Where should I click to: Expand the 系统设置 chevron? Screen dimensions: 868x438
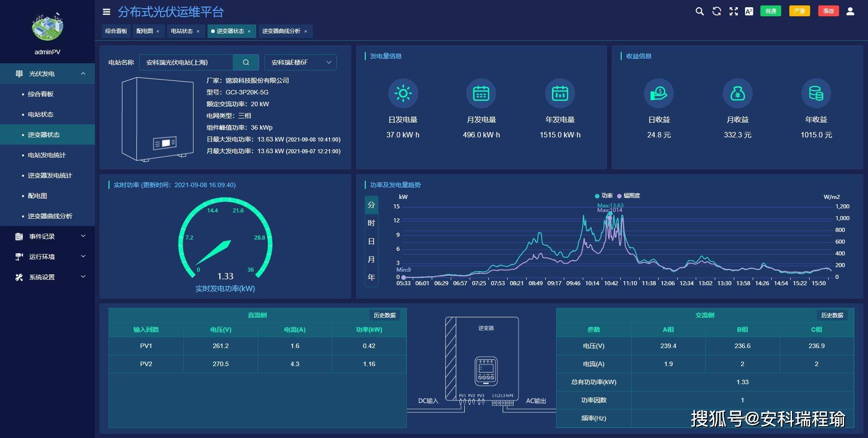83,277
